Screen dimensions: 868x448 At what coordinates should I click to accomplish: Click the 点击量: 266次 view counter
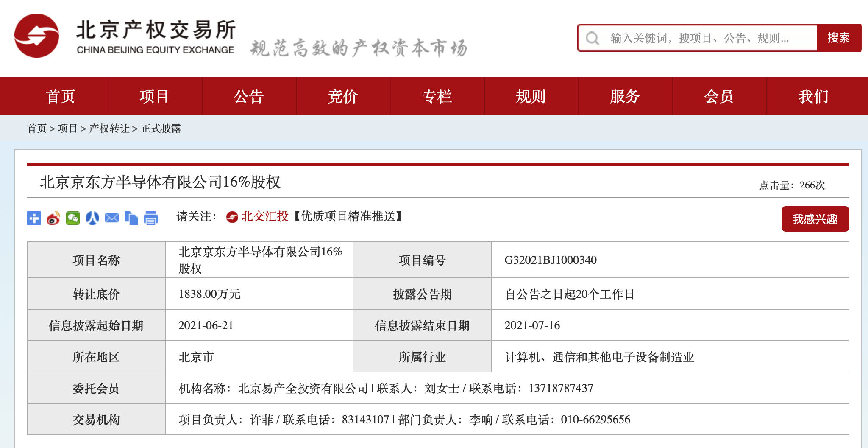pos(792,185)
